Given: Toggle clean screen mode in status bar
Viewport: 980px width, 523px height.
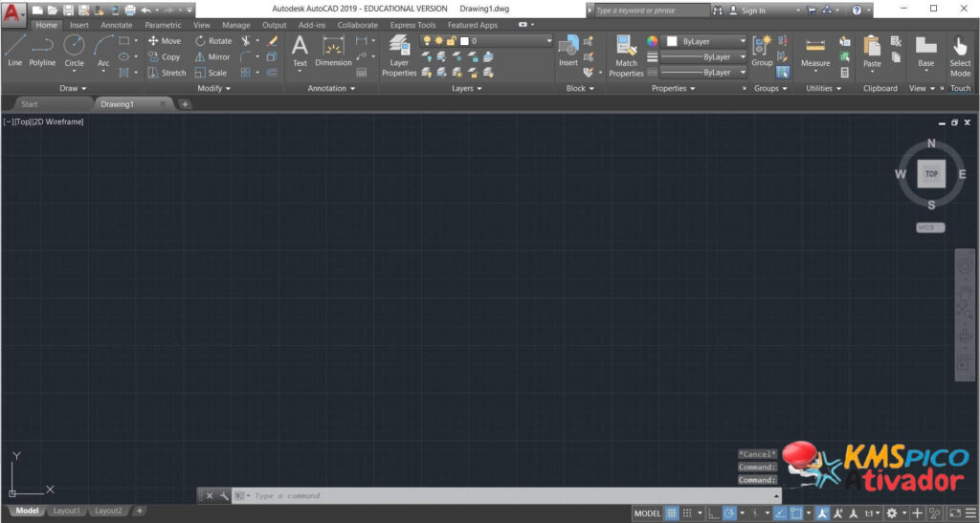Looking at the screenshot, I should [954, 513].
